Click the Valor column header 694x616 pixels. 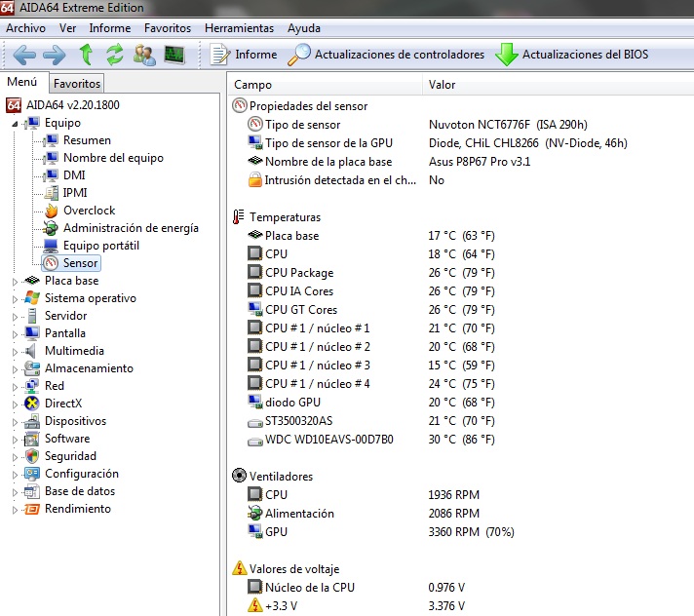(x=558, y=85)
